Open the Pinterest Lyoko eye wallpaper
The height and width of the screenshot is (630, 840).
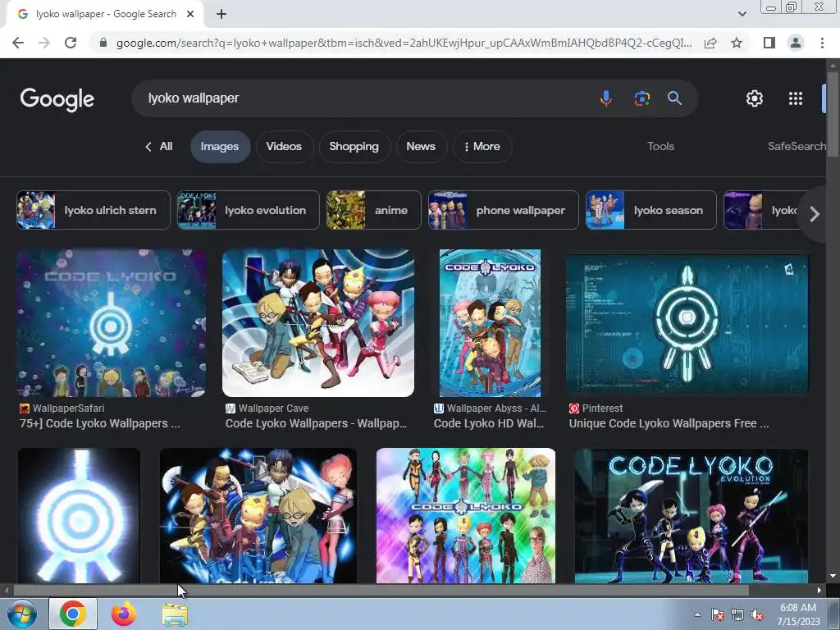coord(687,325)
